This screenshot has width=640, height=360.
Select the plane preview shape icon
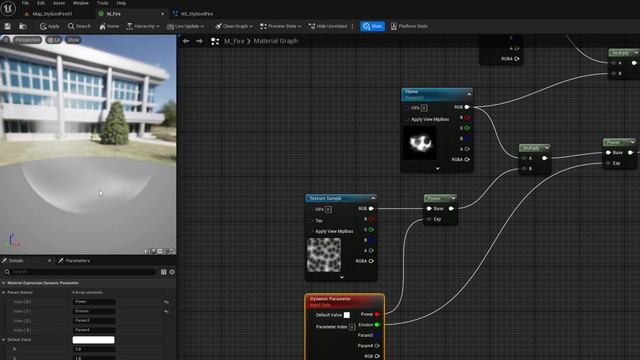[160, 251]
